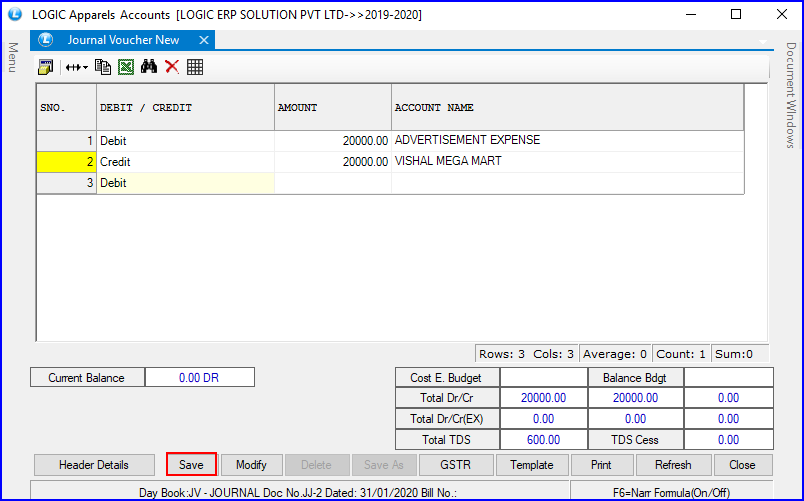The height and width of the screenshot is (501, 804).
Task: Click the grid layout toolbar icon
Action: (195, 67)
